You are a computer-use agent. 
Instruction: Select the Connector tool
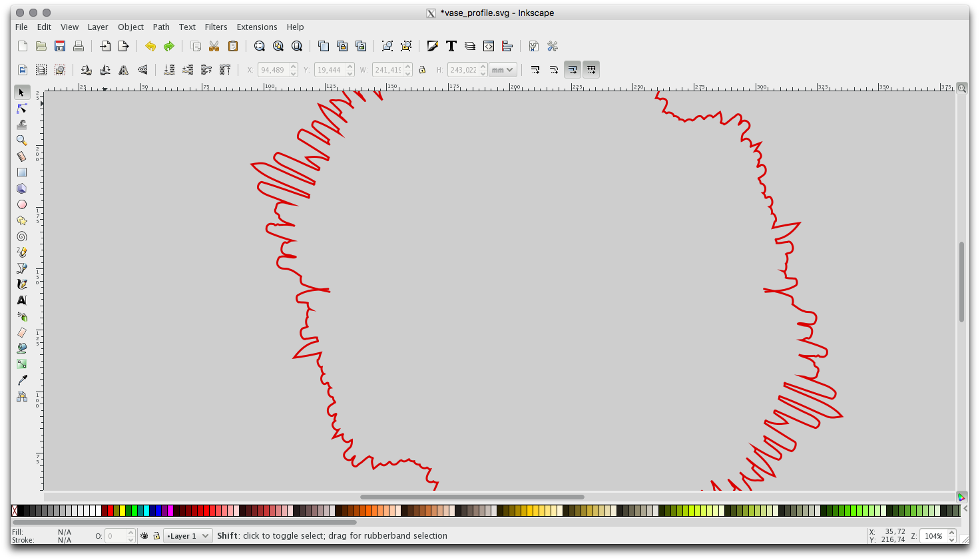point(22,396)
